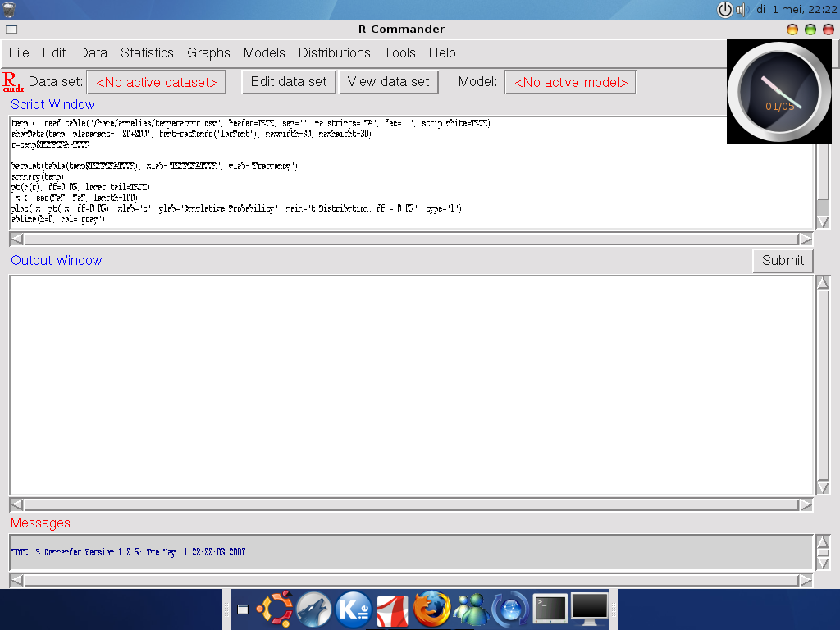Click the power button in the top panel

point(724,10)
